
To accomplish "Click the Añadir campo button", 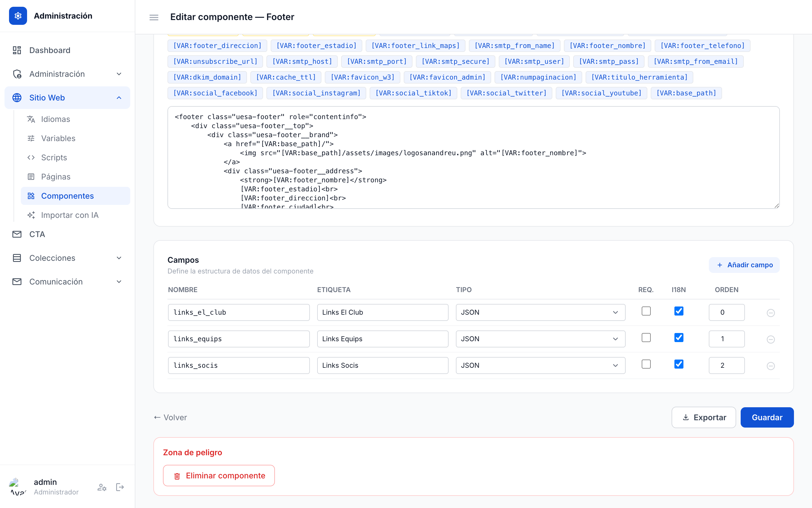I will (x=744, y=265).
